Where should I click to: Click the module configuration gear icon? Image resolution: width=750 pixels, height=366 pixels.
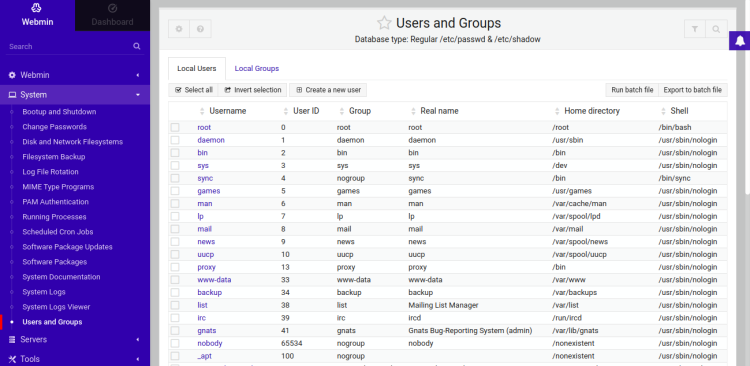click(179, 29)
